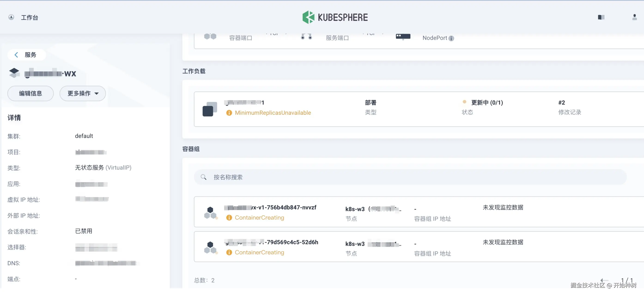Open the user account icon
The height and width of the screenshot is (296, 644).
coord(634,17)
